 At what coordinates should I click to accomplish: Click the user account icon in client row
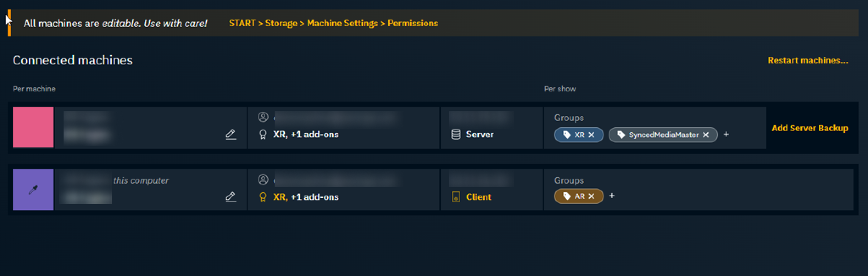click(x=263, y=179)
